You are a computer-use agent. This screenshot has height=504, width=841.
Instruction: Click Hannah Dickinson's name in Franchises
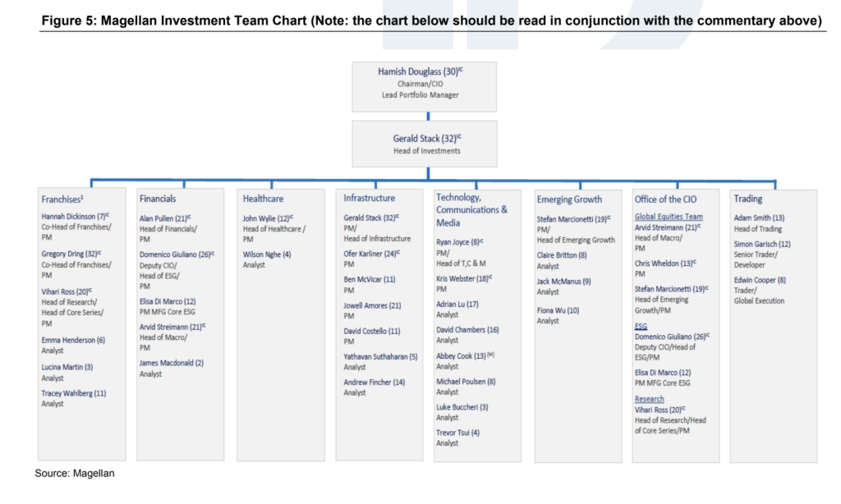tap(71, 217)
